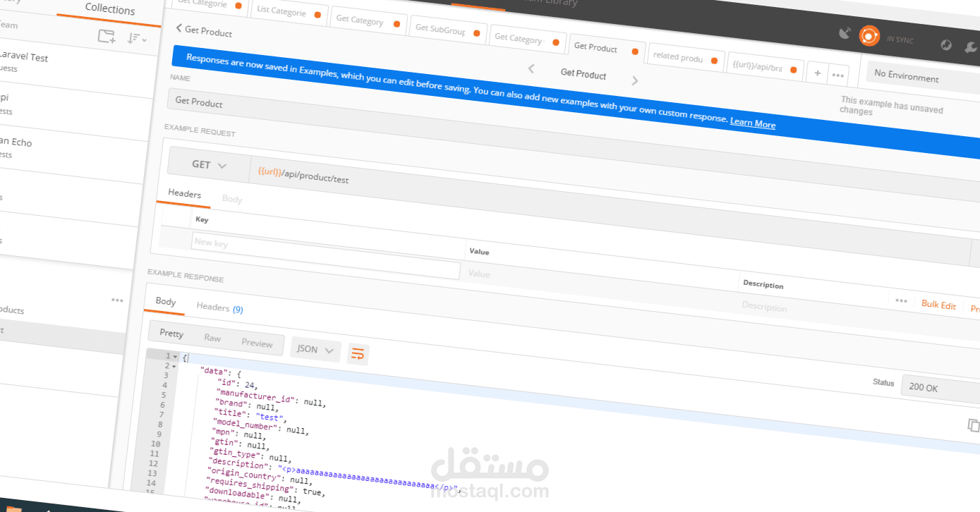Open headers table ellipsis options
The width and height of the screenshot is (980, 512).
tap(901, 300)
